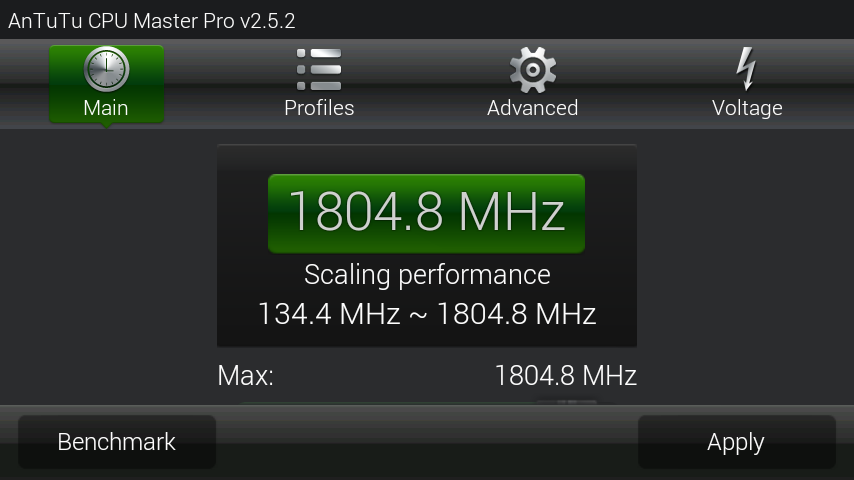Screen dimensions: 854x480
Task: Click the Max: label
Action: point(245,376)
